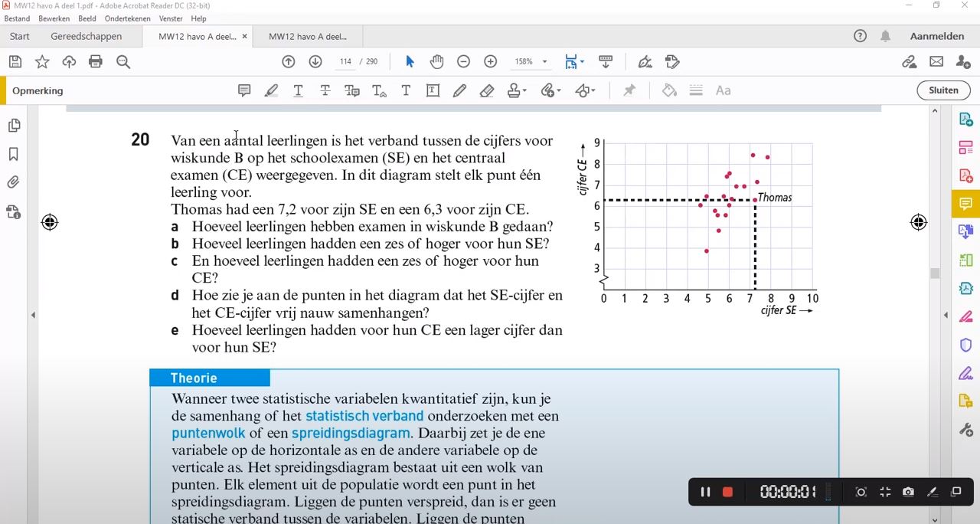Image resolution: width=980 pixels, height=524 pixels.
Task: Click the page number field showing 114
Action: pyautogui.click(x=345, y=62)
